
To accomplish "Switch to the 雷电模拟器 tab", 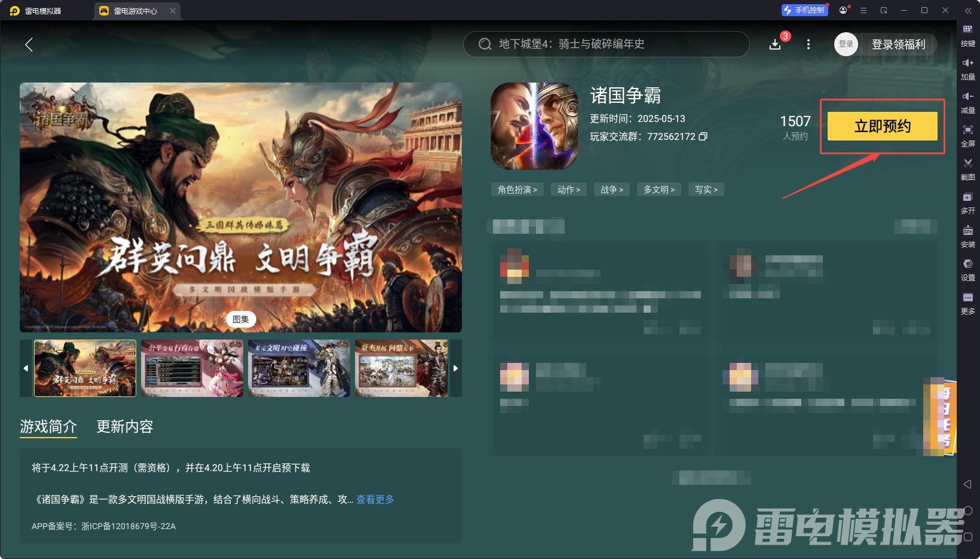I will click(36, 11).
